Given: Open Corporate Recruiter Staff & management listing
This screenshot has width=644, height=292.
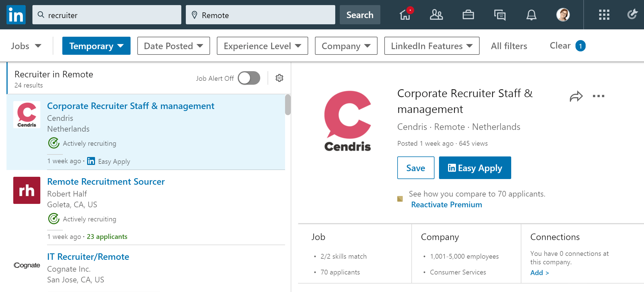Looking at the screenshot, I should 131,106.
